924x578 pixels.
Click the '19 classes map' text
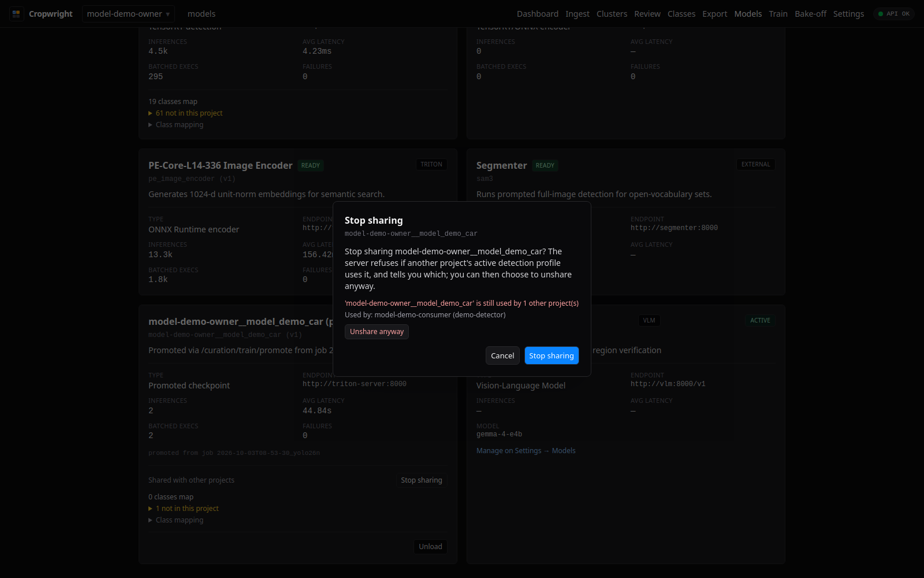173,102
